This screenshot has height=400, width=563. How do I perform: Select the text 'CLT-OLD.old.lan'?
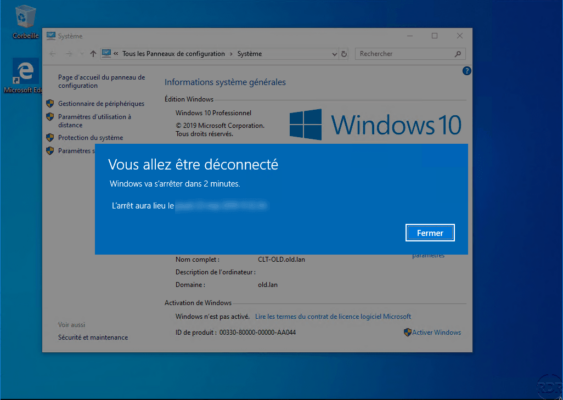pos(281,259)
